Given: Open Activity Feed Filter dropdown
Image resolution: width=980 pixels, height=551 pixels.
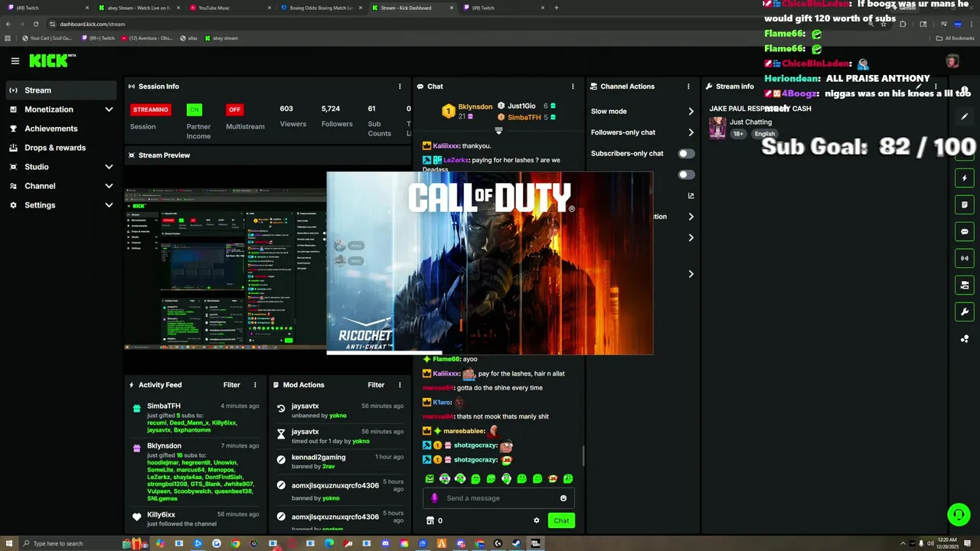Looking at the screenshot, I should pos(231,385).
